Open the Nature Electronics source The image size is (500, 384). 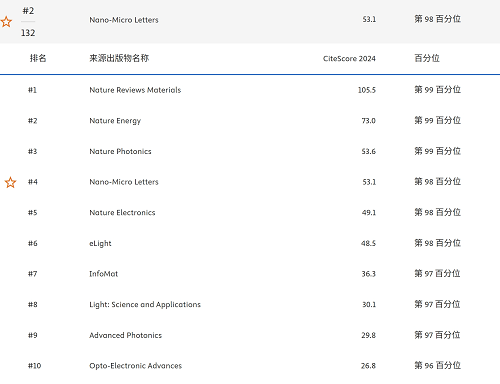[x=122, y=213]
